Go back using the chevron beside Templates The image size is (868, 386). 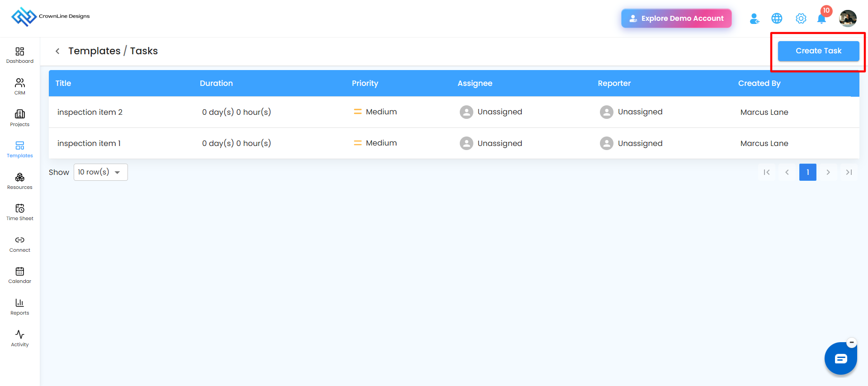coord(57,51)
